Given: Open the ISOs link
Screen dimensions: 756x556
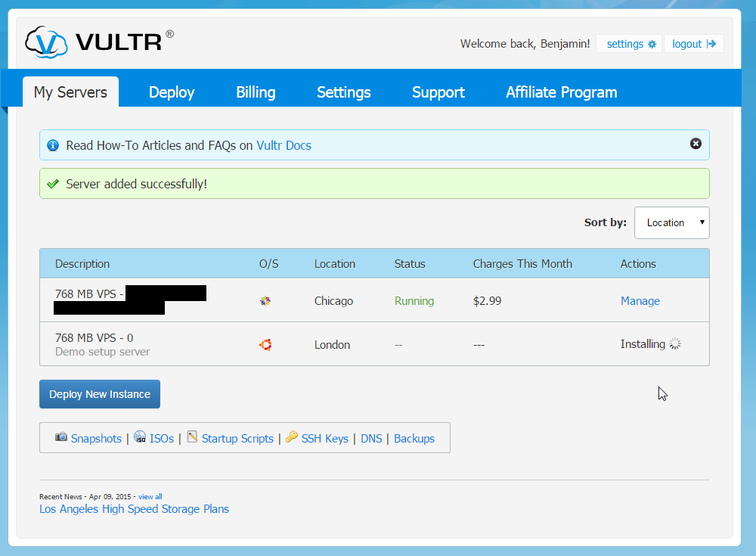Looking at the screenshot, I should (162, 438).
